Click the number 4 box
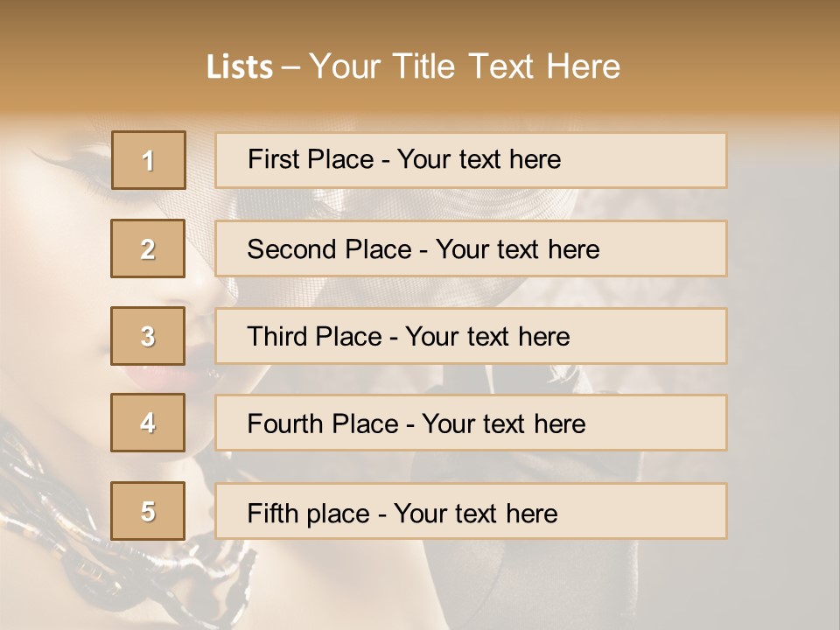Screen dimensions: 840x630 point(148,423)
